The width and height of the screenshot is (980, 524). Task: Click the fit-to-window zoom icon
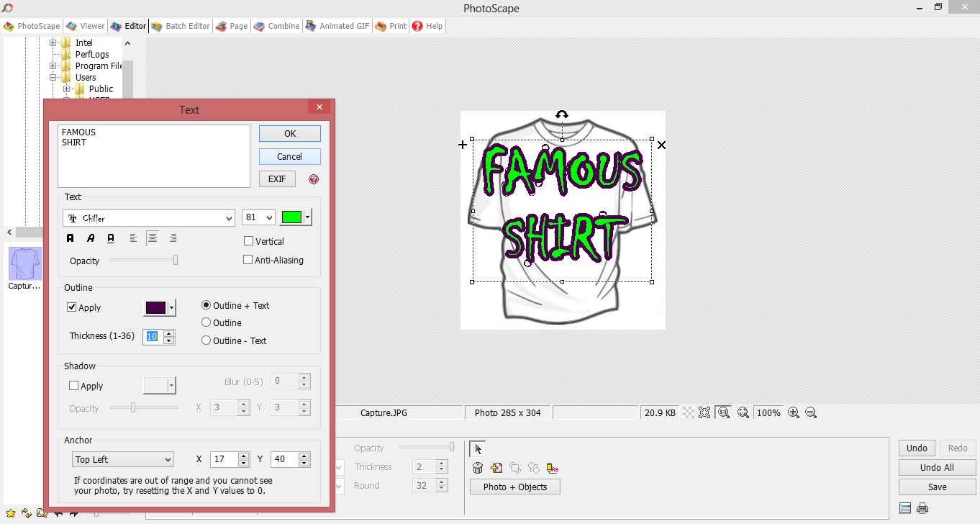[704, 412]
